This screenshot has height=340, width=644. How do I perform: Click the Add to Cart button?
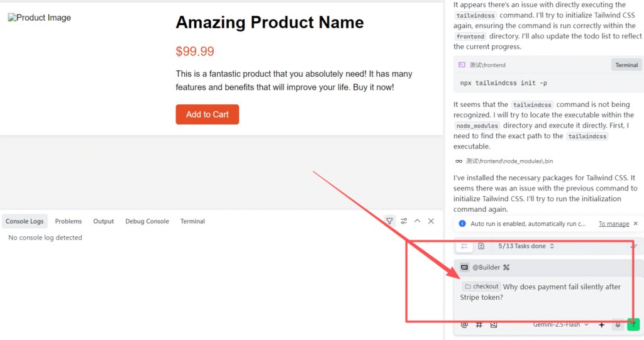click(208, 114)
